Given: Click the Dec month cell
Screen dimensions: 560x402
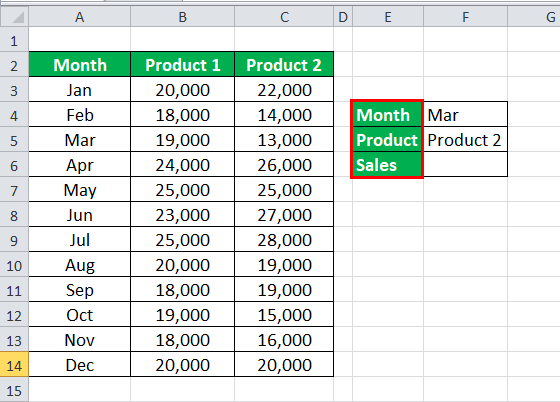Looking at the screenshot, I should pyautogui.click(x=80, y=365).
